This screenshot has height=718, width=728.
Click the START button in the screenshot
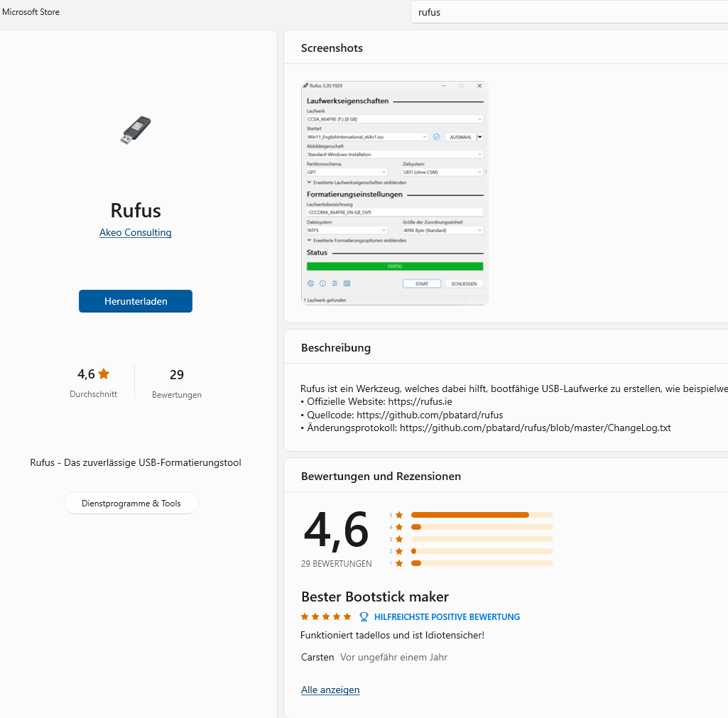point(422,283)
